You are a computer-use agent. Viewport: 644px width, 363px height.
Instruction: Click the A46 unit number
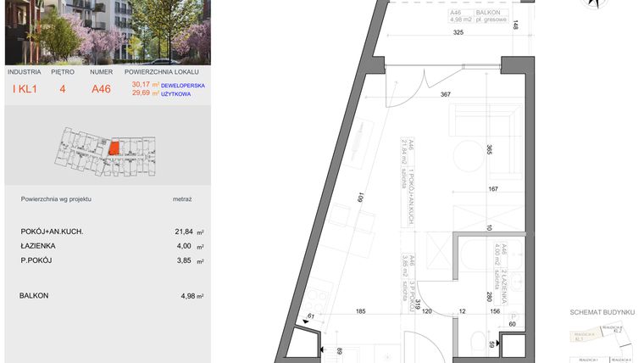(x=101, y=88)
